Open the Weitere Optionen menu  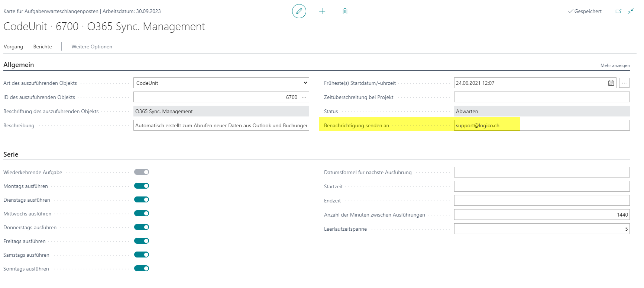click(x=92, y=47)
